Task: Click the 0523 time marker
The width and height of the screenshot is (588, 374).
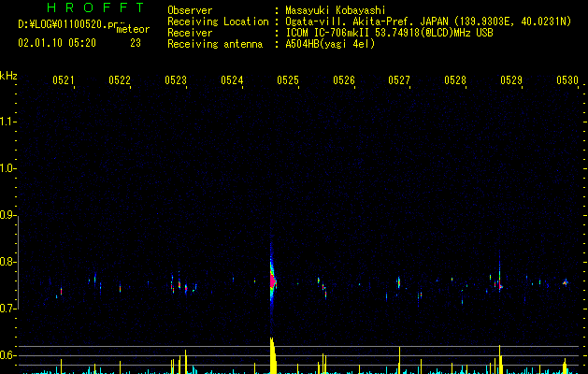Action: 175,79
